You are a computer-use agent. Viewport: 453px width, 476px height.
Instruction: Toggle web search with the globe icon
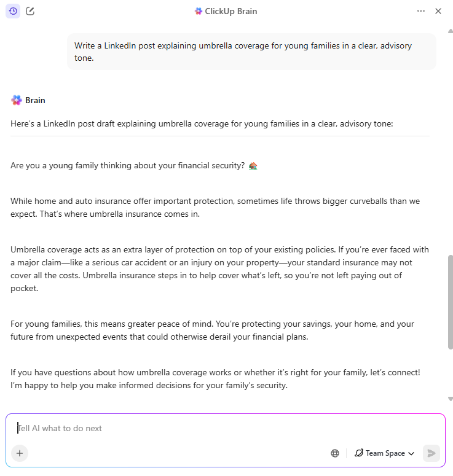pyautogui.click(x=335, y=453)
